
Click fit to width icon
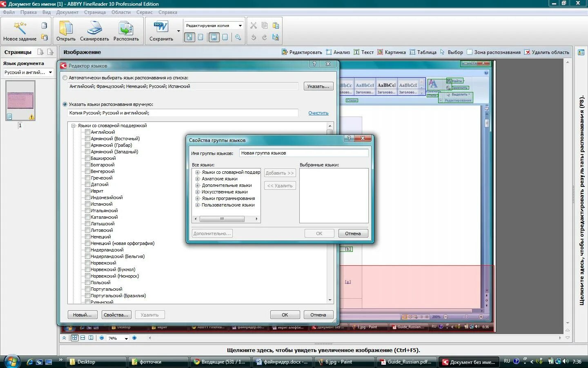(83, 338)
